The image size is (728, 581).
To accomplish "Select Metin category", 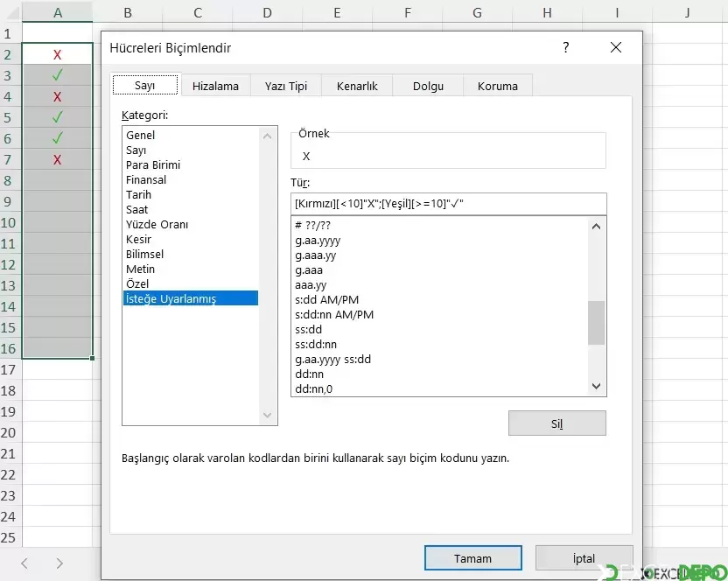I will (191, 269).
